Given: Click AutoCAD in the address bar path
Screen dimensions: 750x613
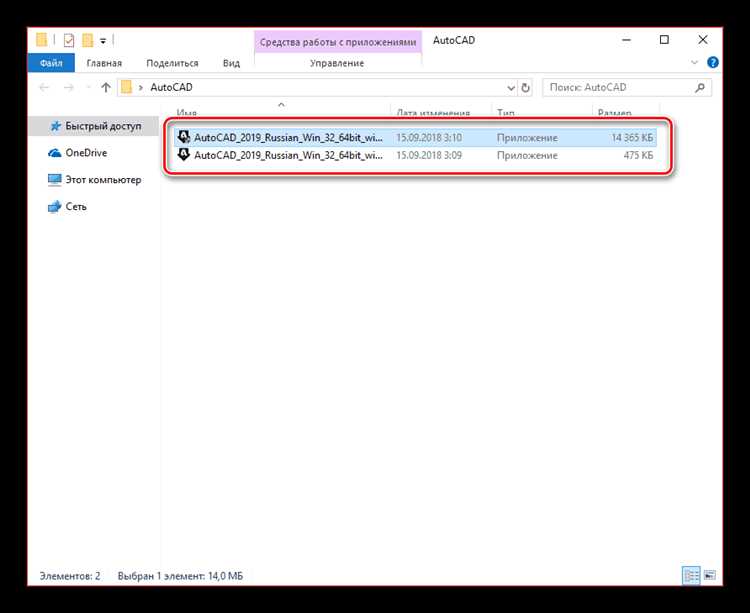Looking at the screenshot, I should 171,87.
